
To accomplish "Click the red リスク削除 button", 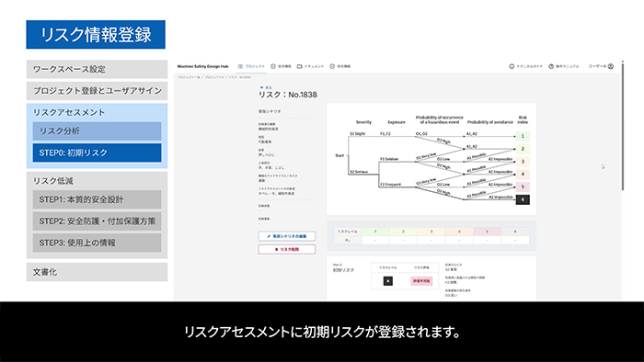I will tap(287, 249).
